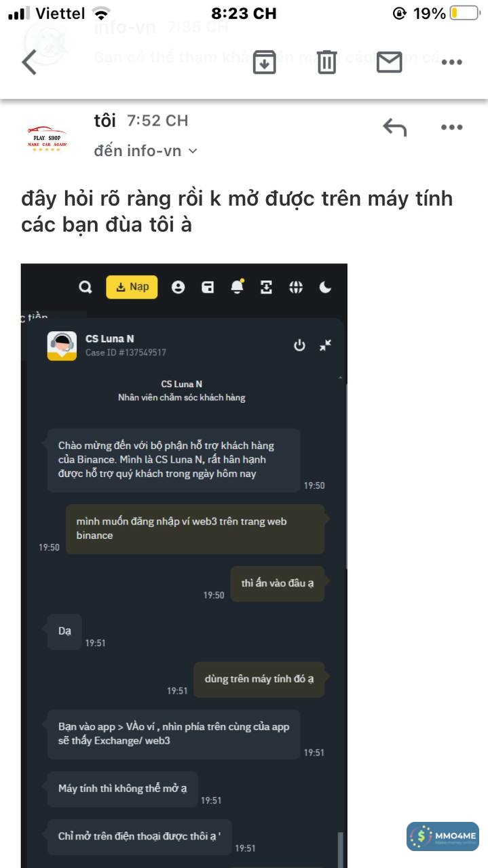Archive this email with the box icon
This screenshot has height=868, width=488.
point(264,62)
